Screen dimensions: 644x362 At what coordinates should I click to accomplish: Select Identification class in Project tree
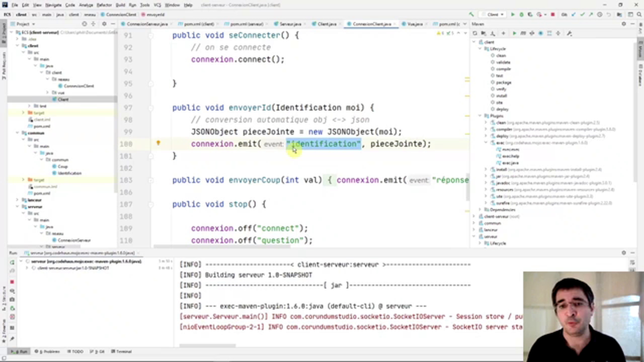click(x=69, y=173)
